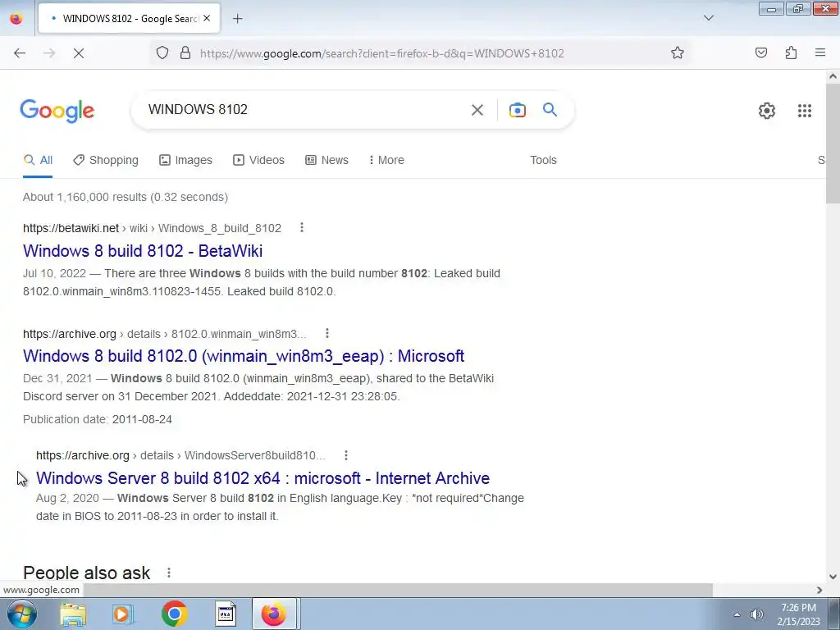Screen dimensions: 840x630
Task: List all tabs dropdown arrow
Action: pyautogui.click(x=708, y=18)
